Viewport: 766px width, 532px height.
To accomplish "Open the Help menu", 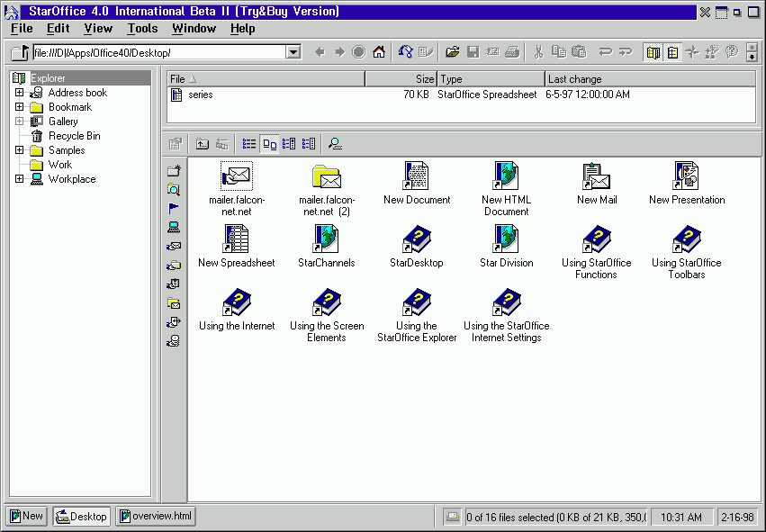I will tap(243, 29).
